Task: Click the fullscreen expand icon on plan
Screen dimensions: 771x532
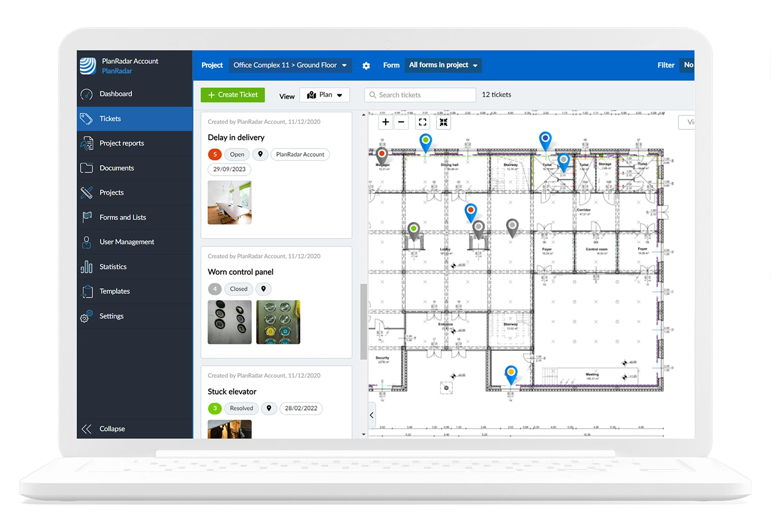Action: point(422,122)
